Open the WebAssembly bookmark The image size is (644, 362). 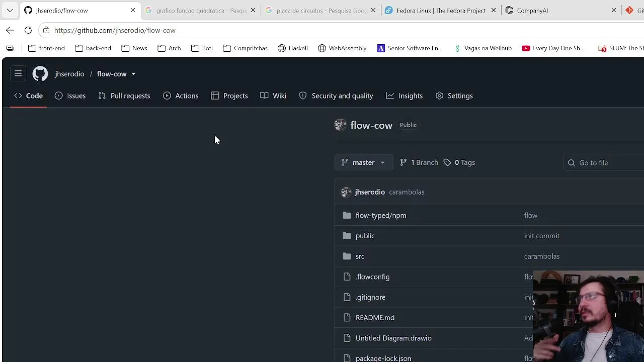[342, 48]
